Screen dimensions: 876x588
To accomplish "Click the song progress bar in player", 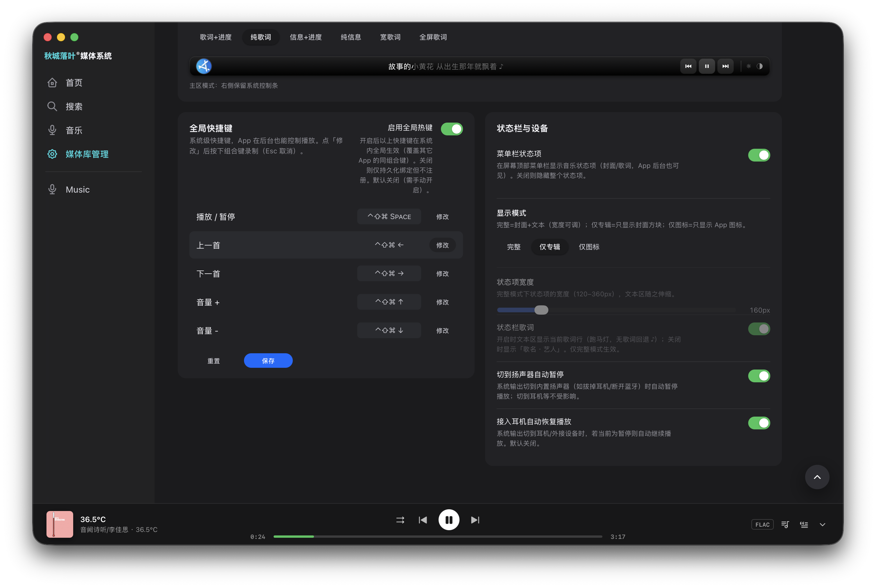I will click(x=438, y=537).
